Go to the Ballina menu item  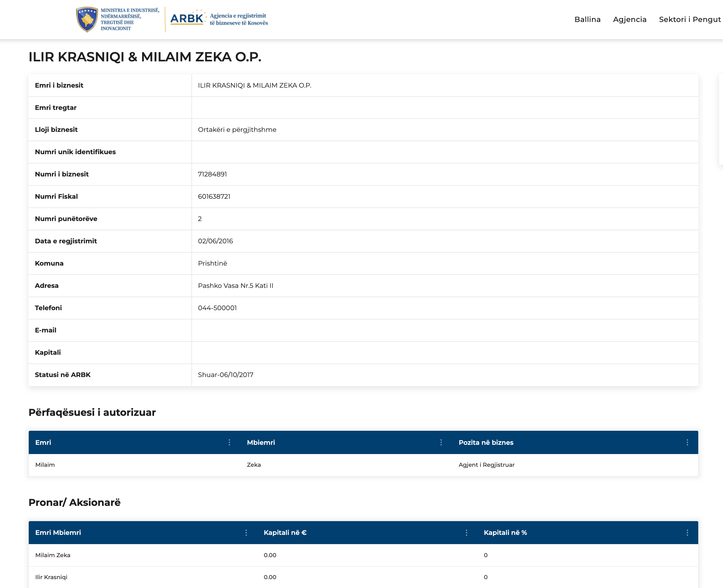click(x=587, y=19)
